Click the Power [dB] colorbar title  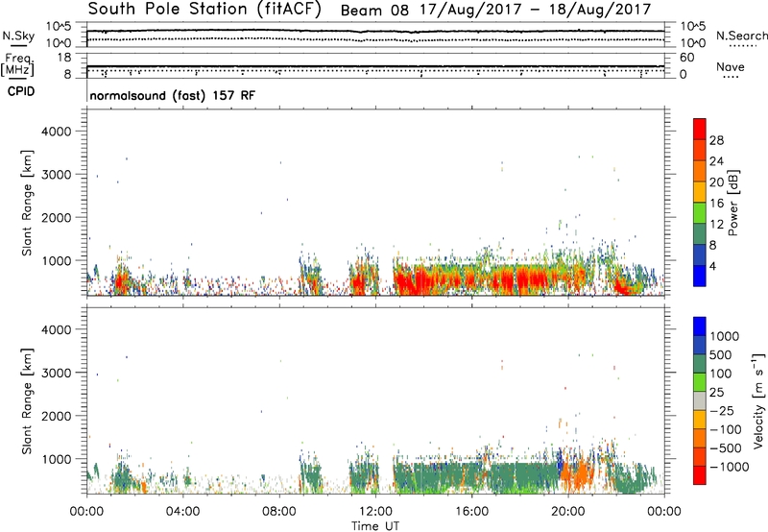732,203
